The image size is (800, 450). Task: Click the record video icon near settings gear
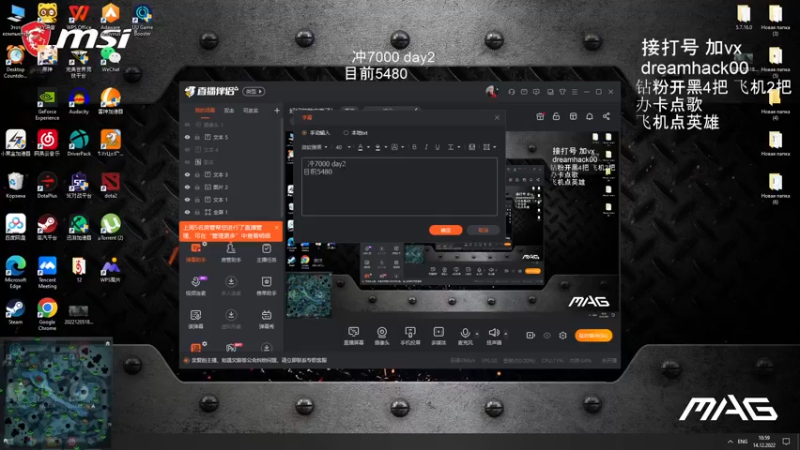[x=531, y=335]
